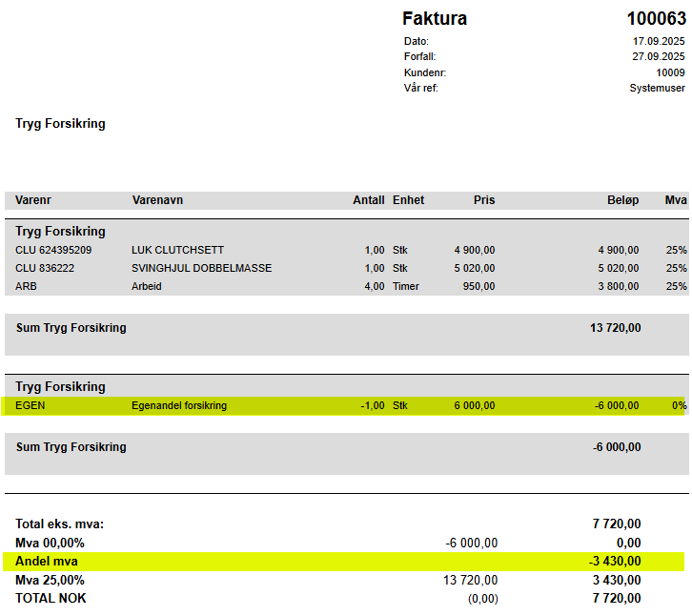The image size is (692, 616).
Task: Select the Faktura heading
Action: click(435, 18)
